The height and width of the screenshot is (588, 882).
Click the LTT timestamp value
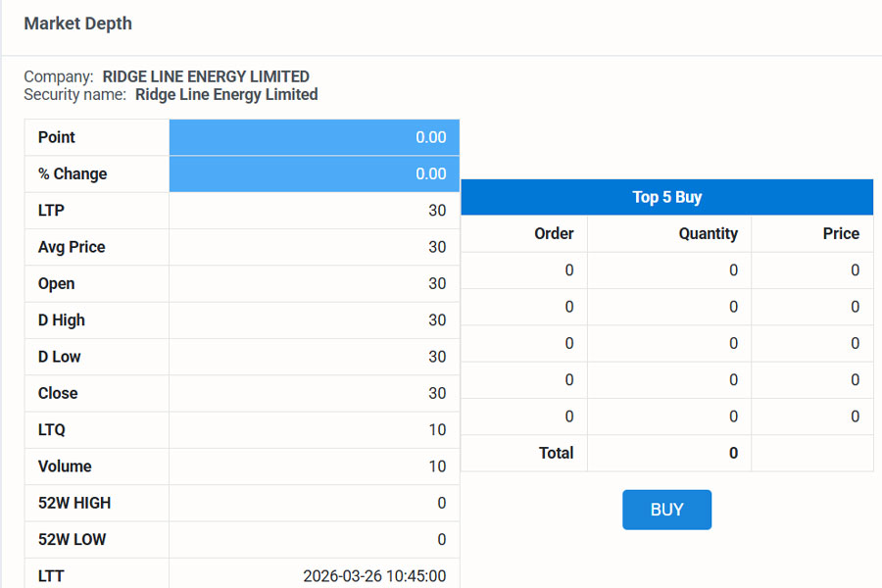374,576
